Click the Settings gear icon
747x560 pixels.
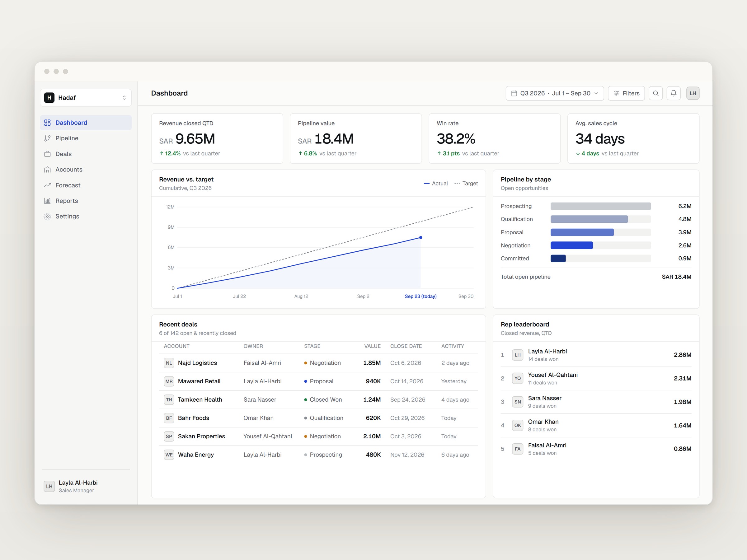pos(48,216)
